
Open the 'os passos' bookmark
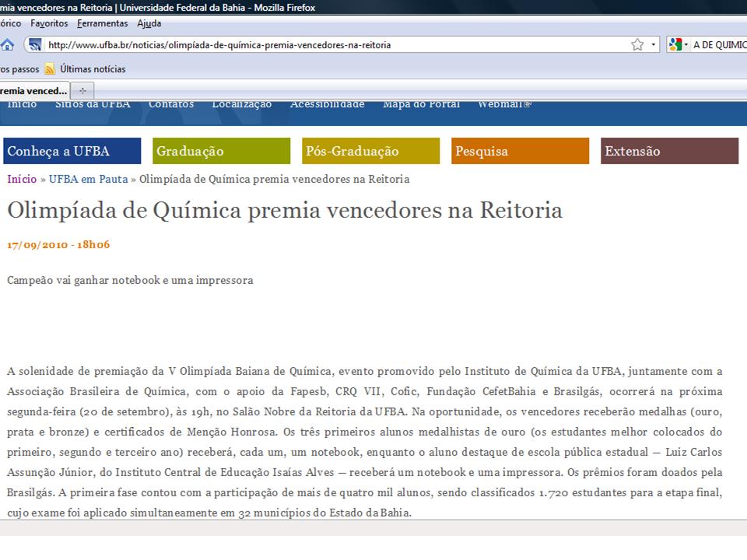click(19, 69)
